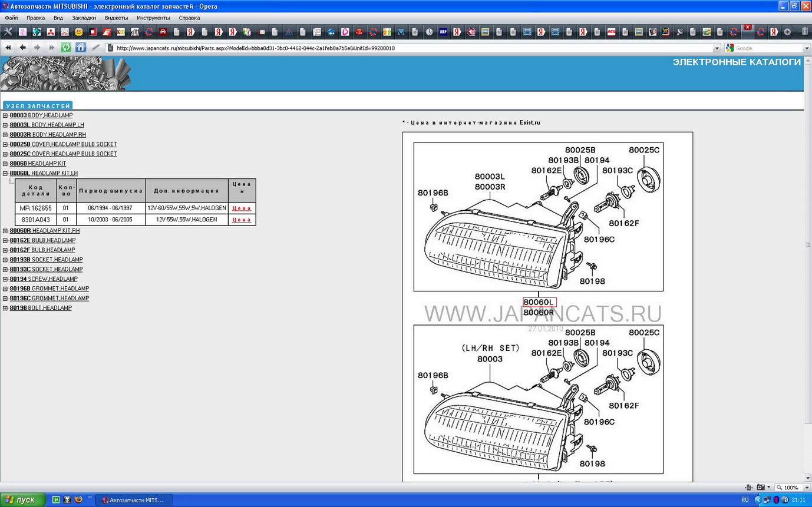
Task: Open the closed tabs trash can
Action: coord(805,32)
